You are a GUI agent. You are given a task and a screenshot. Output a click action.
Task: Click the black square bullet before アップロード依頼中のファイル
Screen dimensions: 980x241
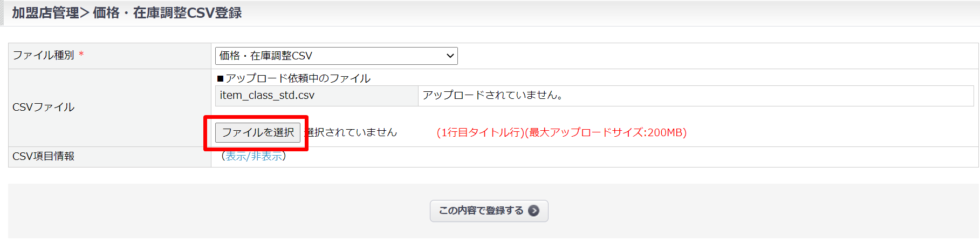pyautogui.click(x=220, y=79)
